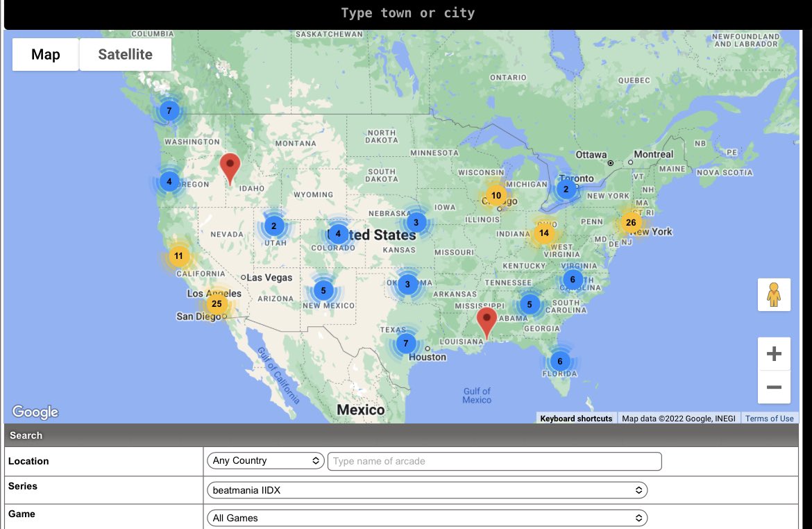Zoom out with the minus button
Viewport: 812px width, 529px height.
[x=774, y=387]
